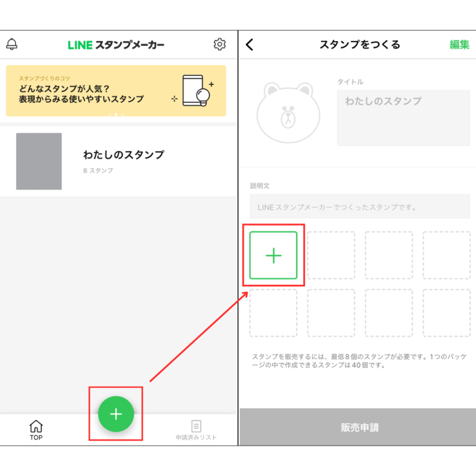Click the '8 スタンプ' count text

coord(98,171)
